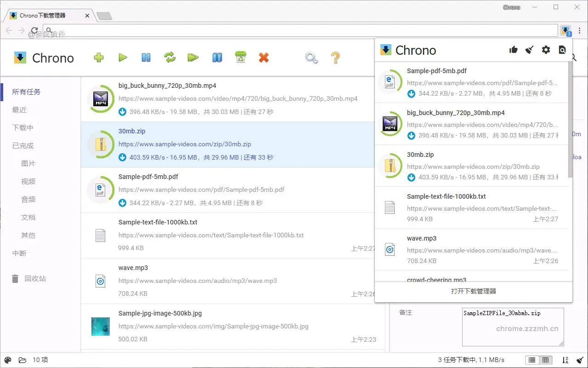Pause the selected download with the pause icon
The height and width of the screenshot is (368, 588).
tap(146, 57)
